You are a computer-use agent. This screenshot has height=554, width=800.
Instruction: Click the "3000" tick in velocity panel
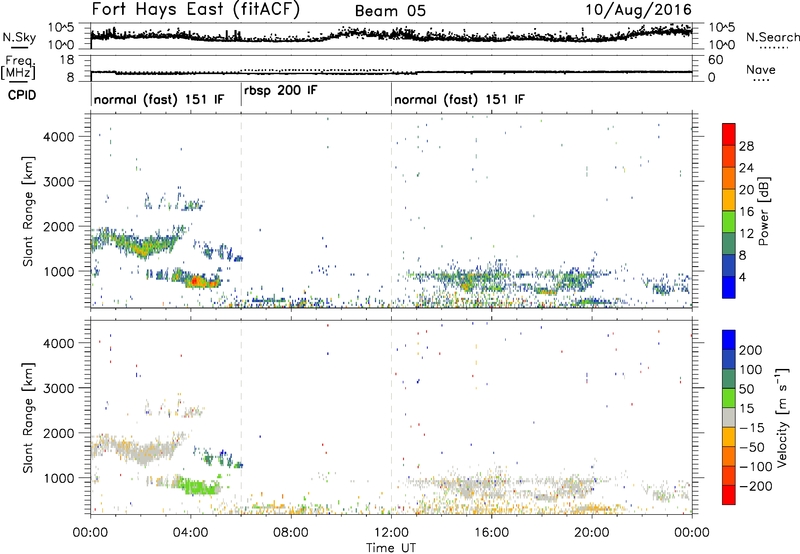tap(58, 388)
